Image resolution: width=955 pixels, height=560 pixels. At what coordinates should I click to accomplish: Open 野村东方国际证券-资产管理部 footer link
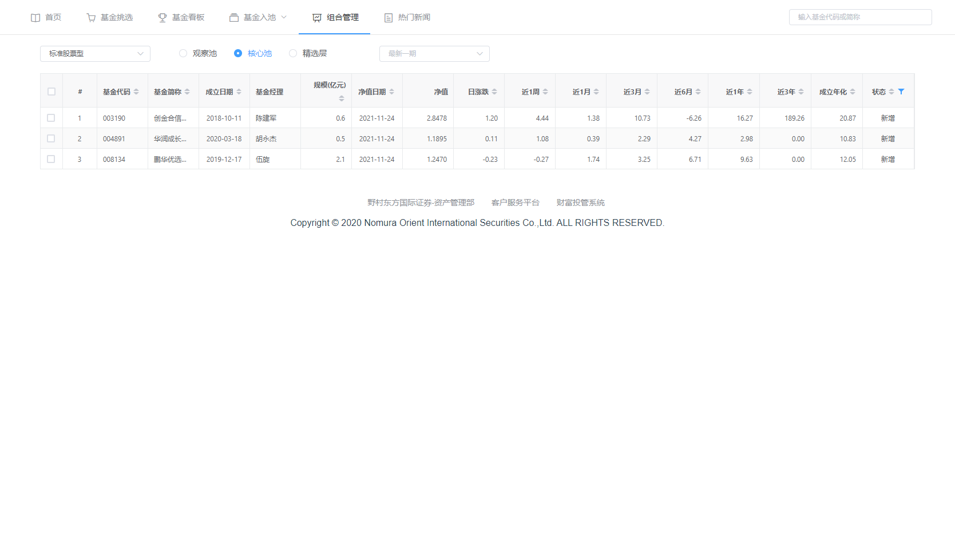421,202
